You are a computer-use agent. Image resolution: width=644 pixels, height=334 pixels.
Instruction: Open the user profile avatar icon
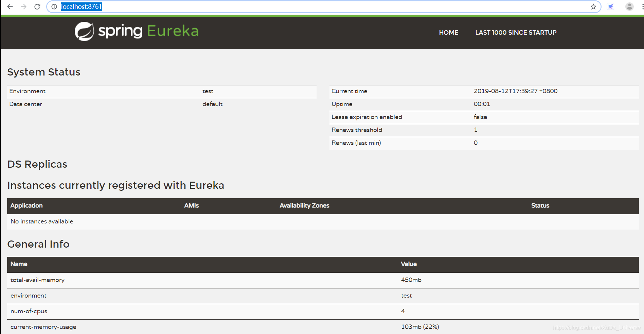pyautogui.click(x=629, y=6)
